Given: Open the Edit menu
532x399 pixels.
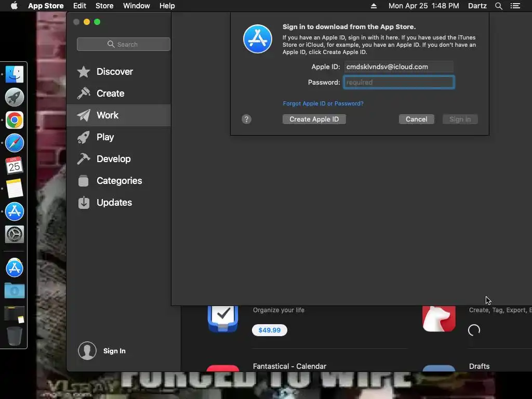Looking at the screenshot, I should [79, 6].
